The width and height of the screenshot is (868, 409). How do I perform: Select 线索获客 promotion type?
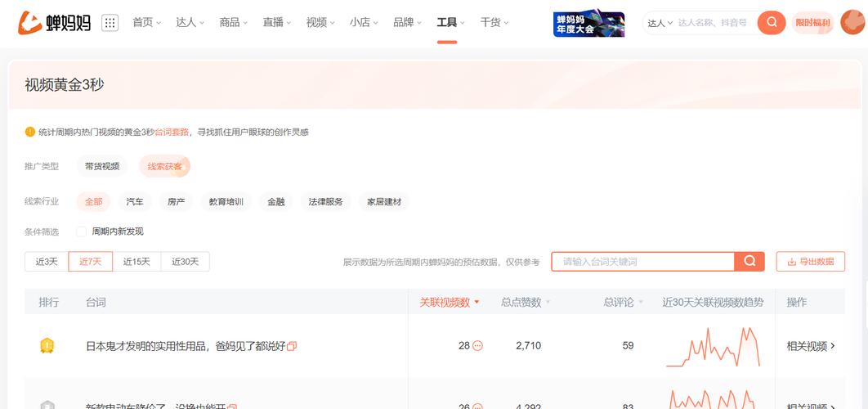pyautogui.click(x=164, y=166)
